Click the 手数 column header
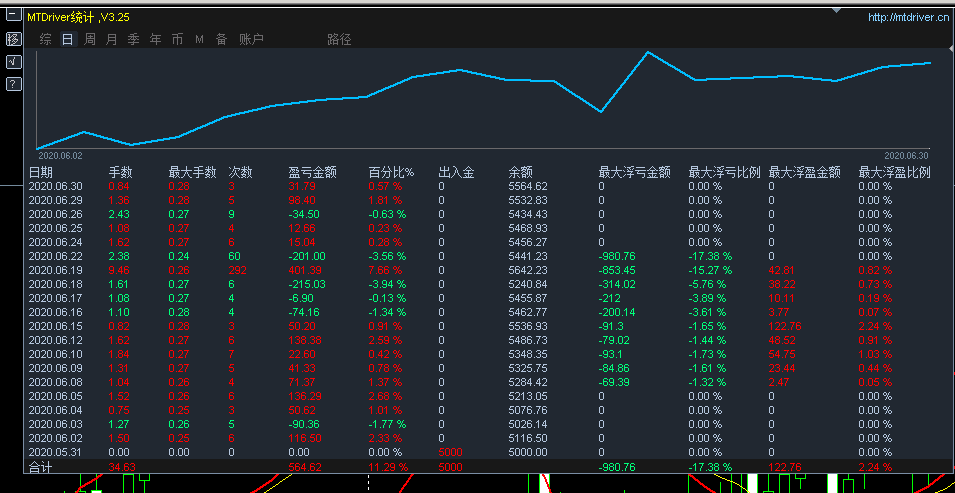 121,172
